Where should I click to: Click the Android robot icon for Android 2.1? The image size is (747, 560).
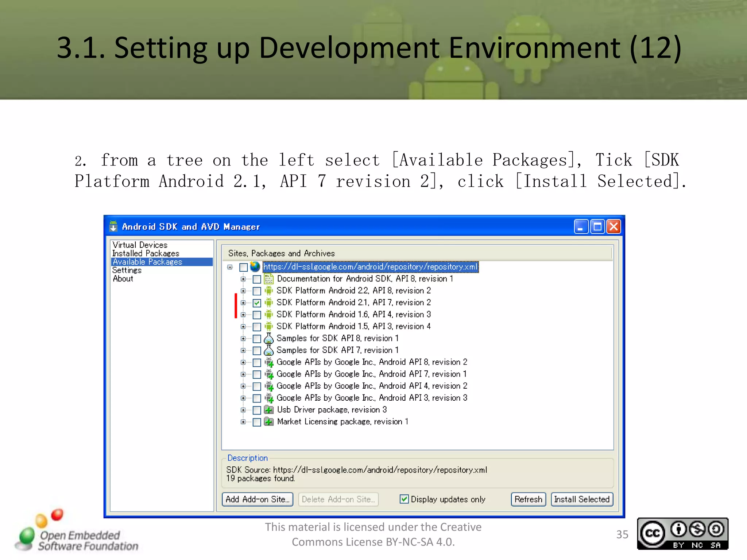click(269, 303)
